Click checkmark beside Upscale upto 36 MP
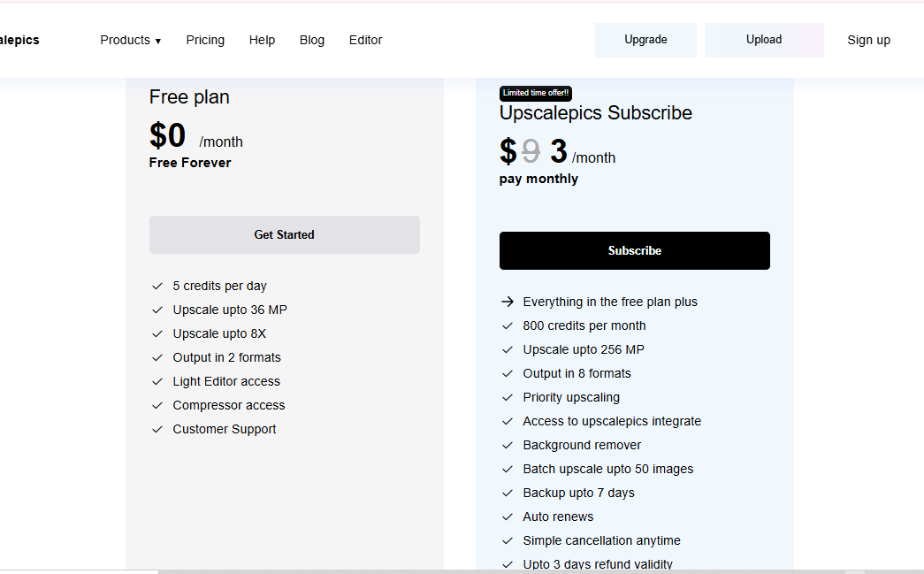The image size is (924, 574). coord(157,310)
